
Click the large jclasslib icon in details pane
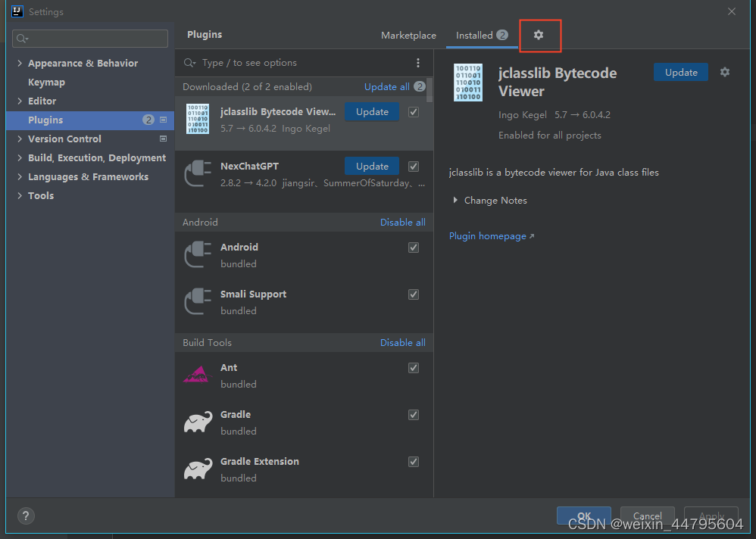tap(467, 83)
